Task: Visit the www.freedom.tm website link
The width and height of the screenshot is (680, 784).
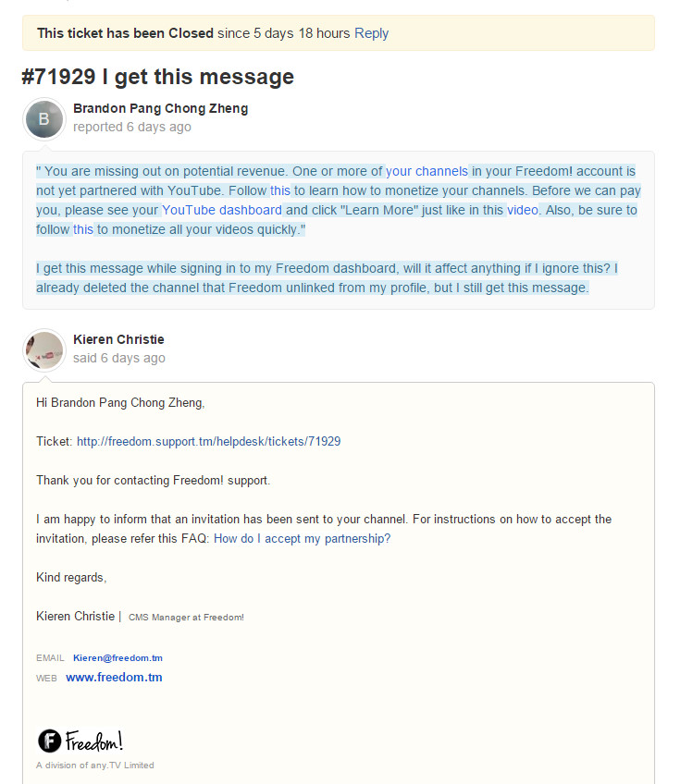Action: (114, 678)
